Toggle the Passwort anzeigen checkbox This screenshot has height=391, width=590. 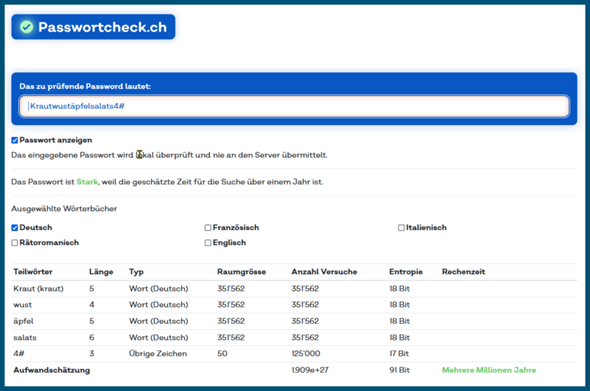pos(15,140)
